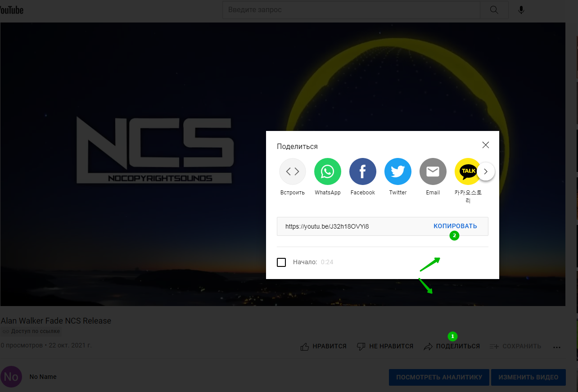Viewport: 578px width, 392px height.
Task: Show more share options with right chevron
Action: coord(486,171)
